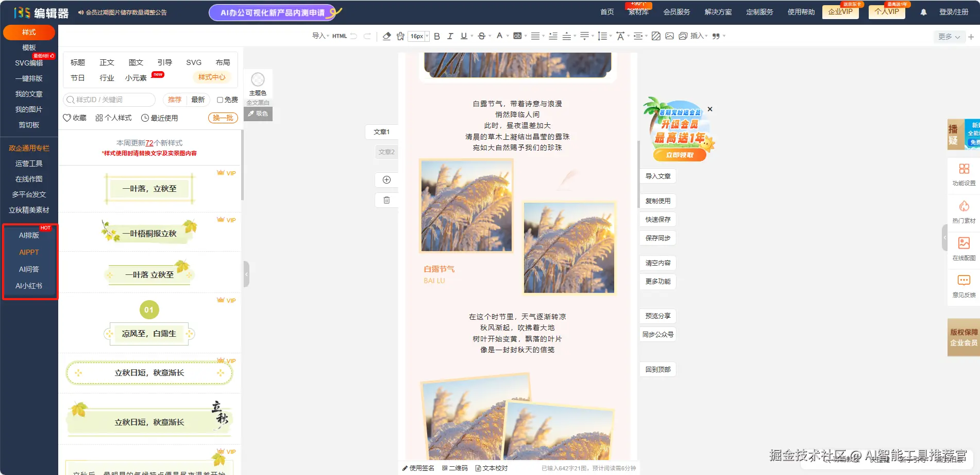Viewport: 980px width, 475px height.
Task: Select the underline tool
Action: click(463, 36)
